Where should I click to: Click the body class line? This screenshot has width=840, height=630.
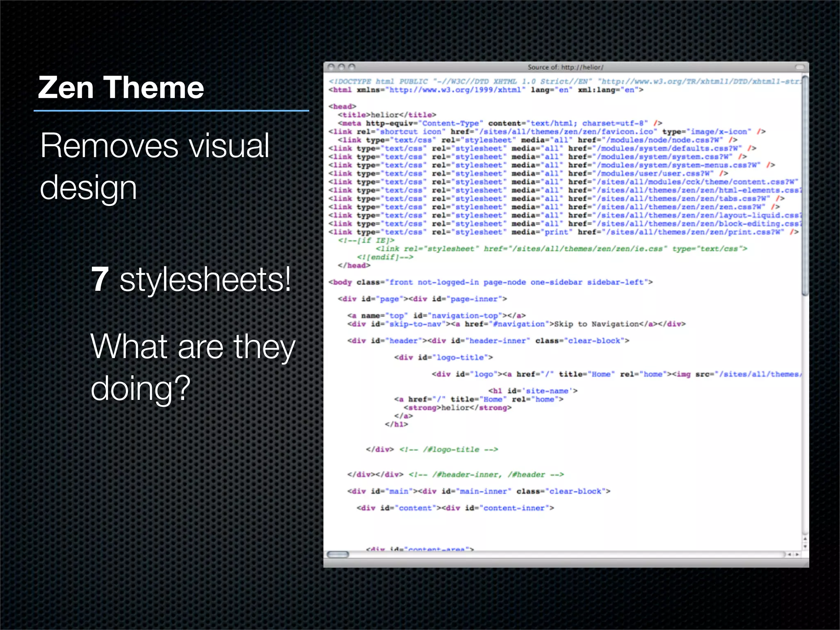point(491,282)
